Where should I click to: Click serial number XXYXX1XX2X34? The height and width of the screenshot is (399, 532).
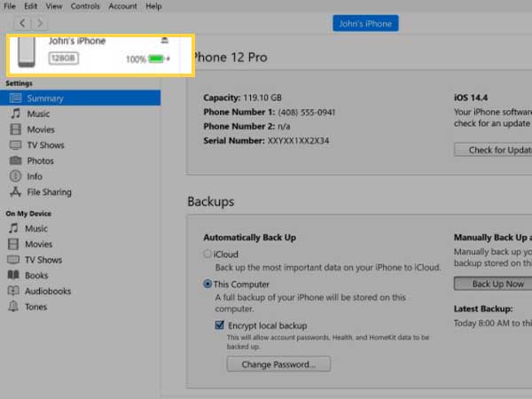coord(298,140)
